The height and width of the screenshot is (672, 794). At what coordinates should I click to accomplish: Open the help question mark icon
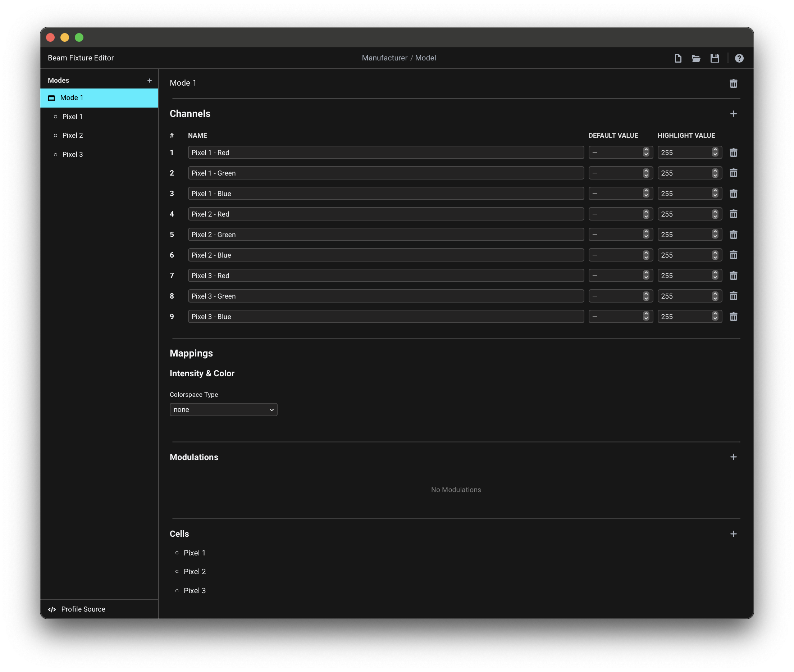[x=739, y=58]
